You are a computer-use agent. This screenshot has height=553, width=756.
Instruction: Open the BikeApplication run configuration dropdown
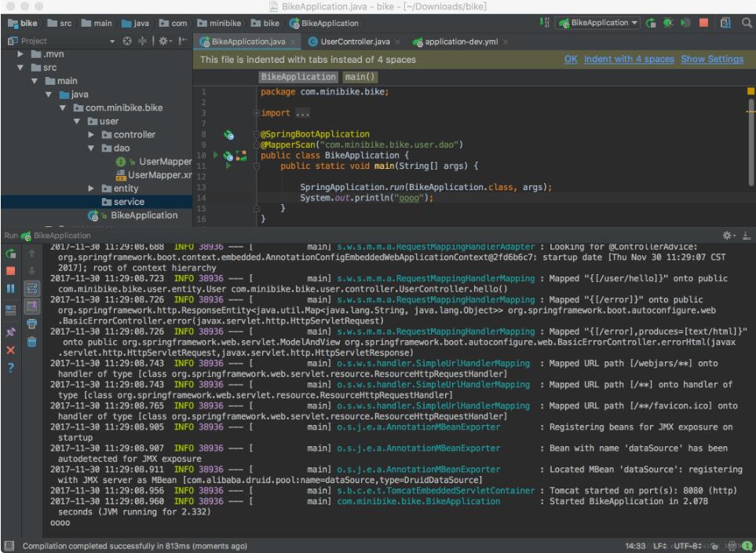point(597,24)
